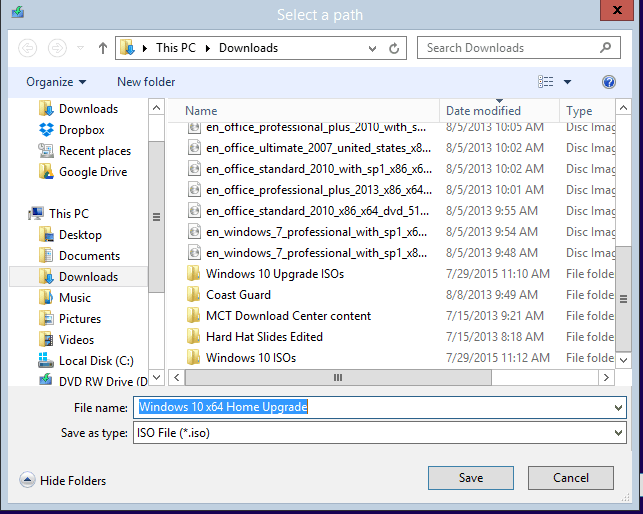
Task: Click file list scroll up arrow
Action: coord(623,108)
